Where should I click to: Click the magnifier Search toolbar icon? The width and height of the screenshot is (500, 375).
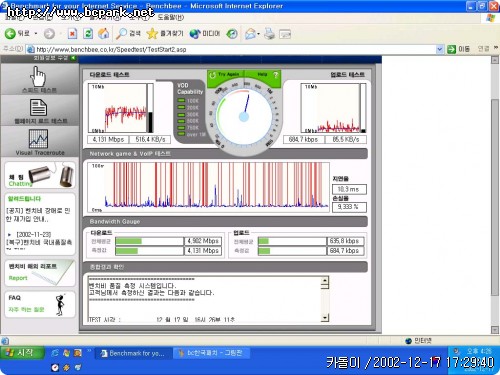click(121, 33)
